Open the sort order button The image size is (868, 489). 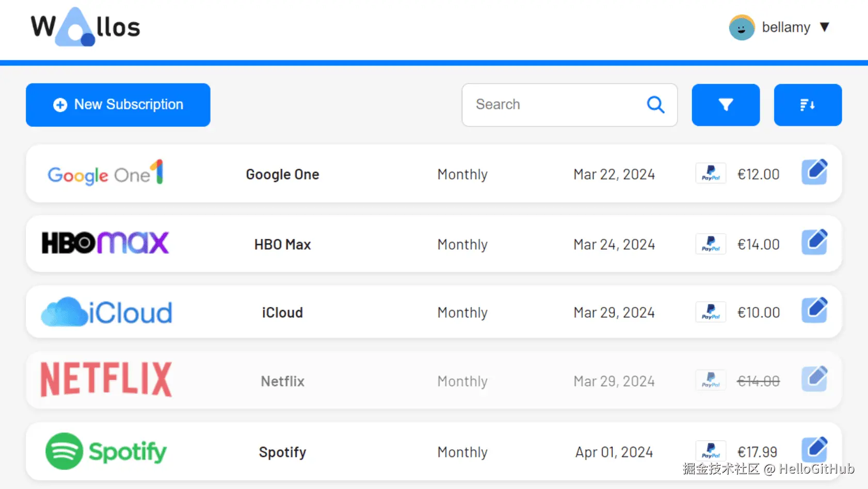tap(808, 105)
